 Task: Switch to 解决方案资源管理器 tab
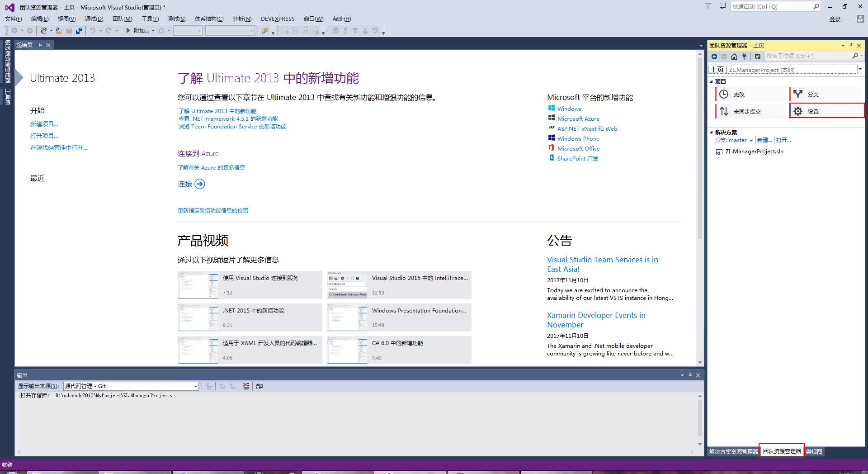click(733, 451)
